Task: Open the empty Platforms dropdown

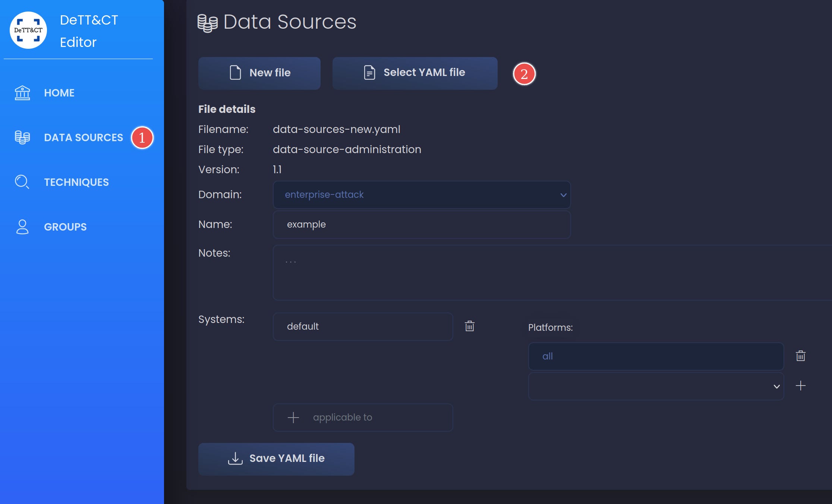Action: [x=656, y=386]
